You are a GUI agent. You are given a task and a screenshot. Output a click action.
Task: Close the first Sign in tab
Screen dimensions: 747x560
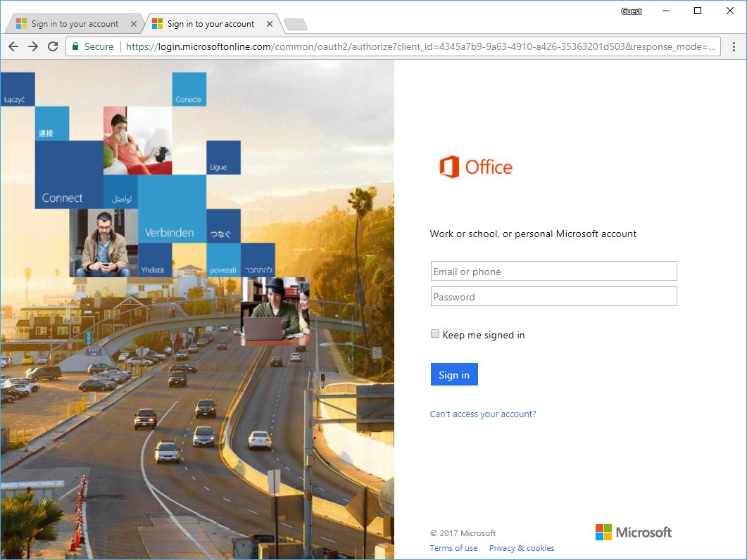click(133, 24)
